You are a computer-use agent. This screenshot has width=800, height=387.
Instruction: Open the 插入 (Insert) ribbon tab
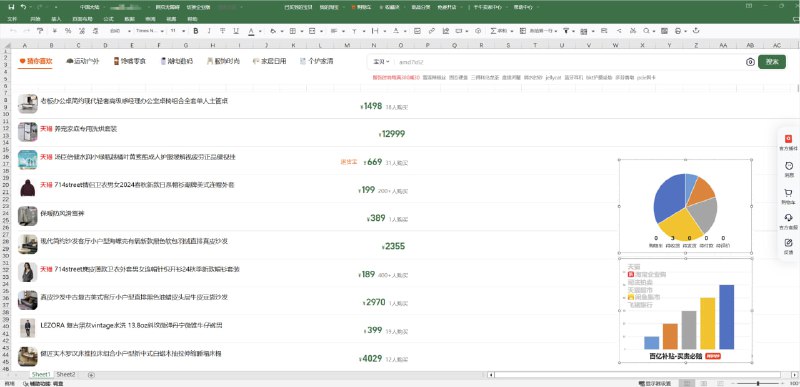[56, 19]
